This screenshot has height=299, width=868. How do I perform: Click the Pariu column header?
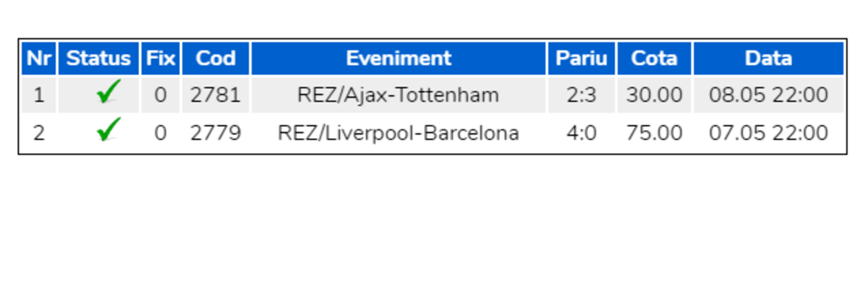[x=582, y=58]
